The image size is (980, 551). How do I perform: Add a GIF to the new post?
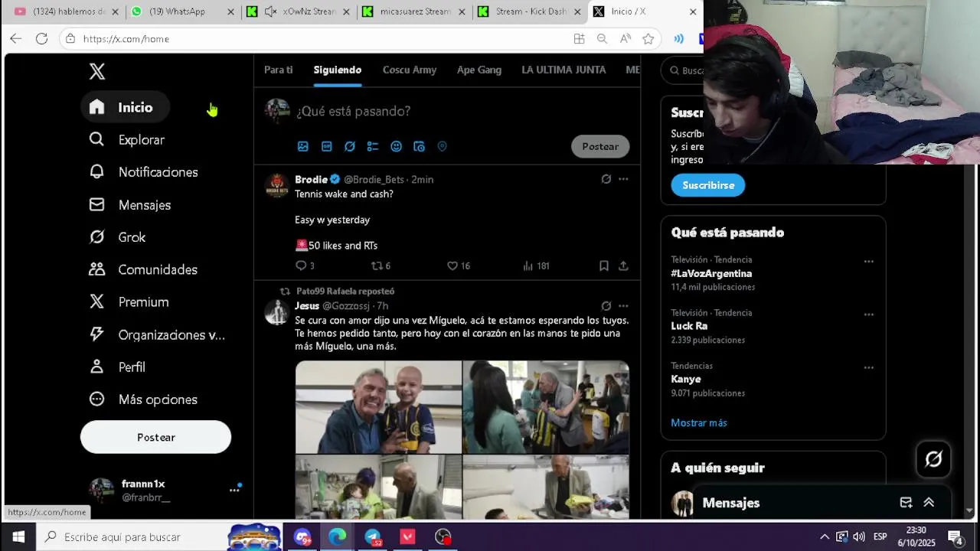326,146
